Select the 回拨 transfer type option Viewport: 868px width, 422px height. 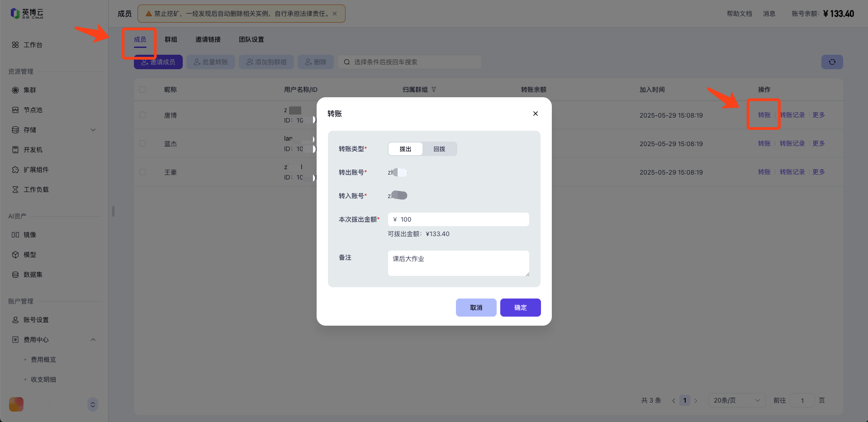pyautogui.click(x=439, y=149)
